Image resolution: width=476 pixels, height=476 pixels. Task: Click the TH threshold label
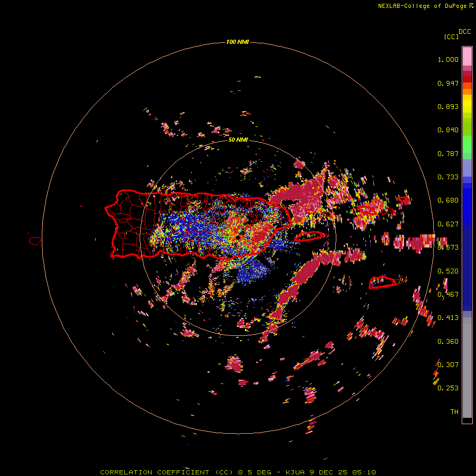click(454, 412)
